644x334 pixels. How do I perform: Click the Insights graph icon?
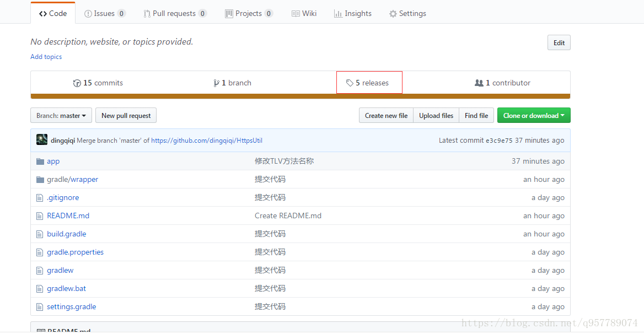pyautogui.click(x=338, y=14)
